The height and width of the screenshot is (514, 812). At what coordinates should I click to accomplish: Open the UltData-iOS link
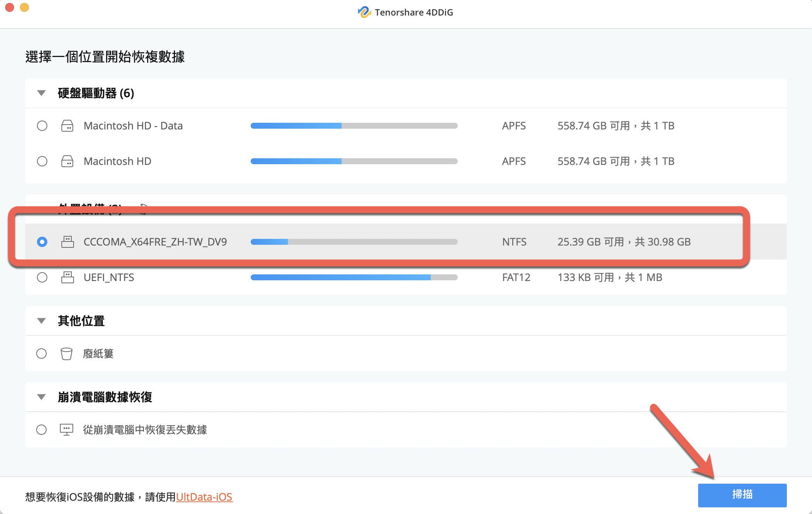[x=204, y=497]
